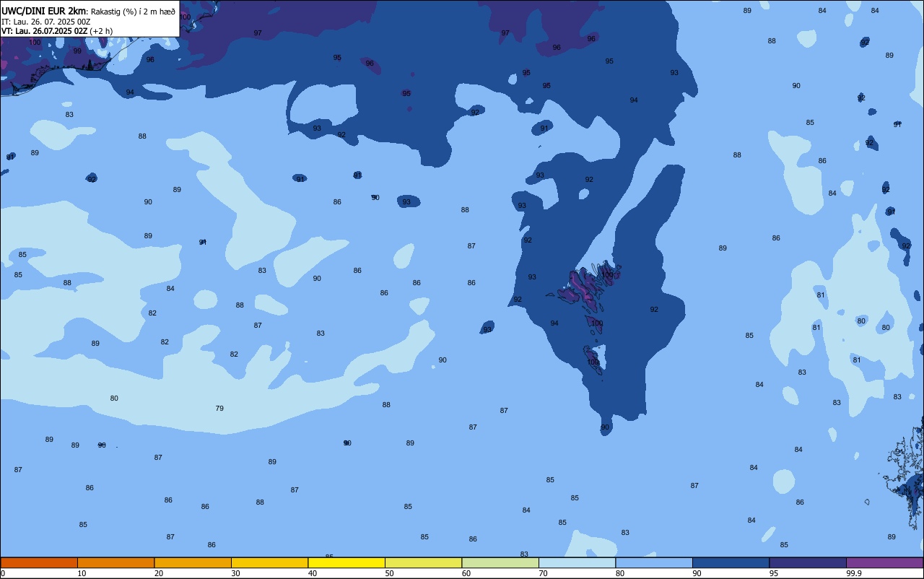Click the legend tick label '30'
Screen dimensions: 924x579
point(235,573)
